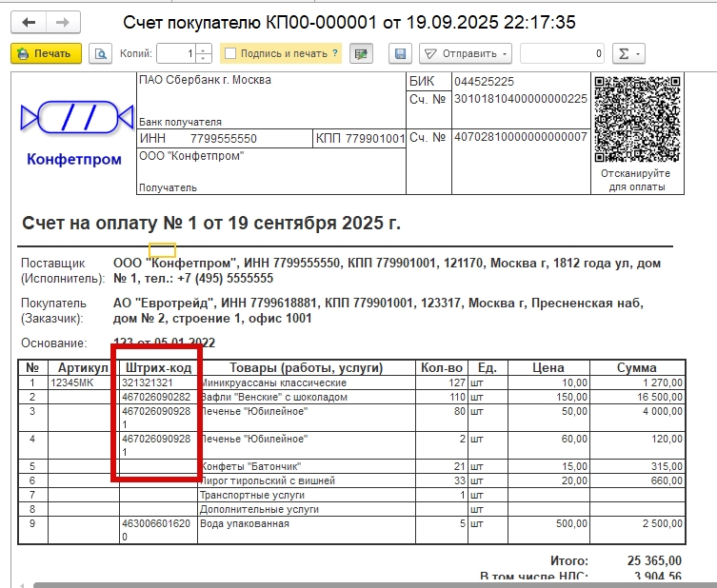717x588 pixels.
Task: Click the Копий number field
Action: point(176,53)
